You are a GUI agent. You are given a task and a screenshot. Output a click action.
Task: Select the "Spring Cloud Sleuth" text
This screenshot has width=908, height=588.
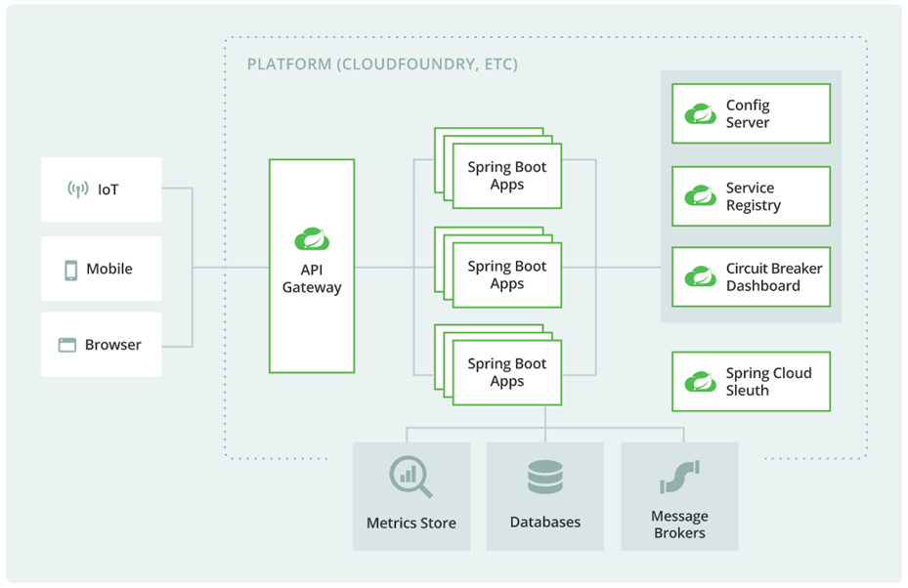[769, 381]
